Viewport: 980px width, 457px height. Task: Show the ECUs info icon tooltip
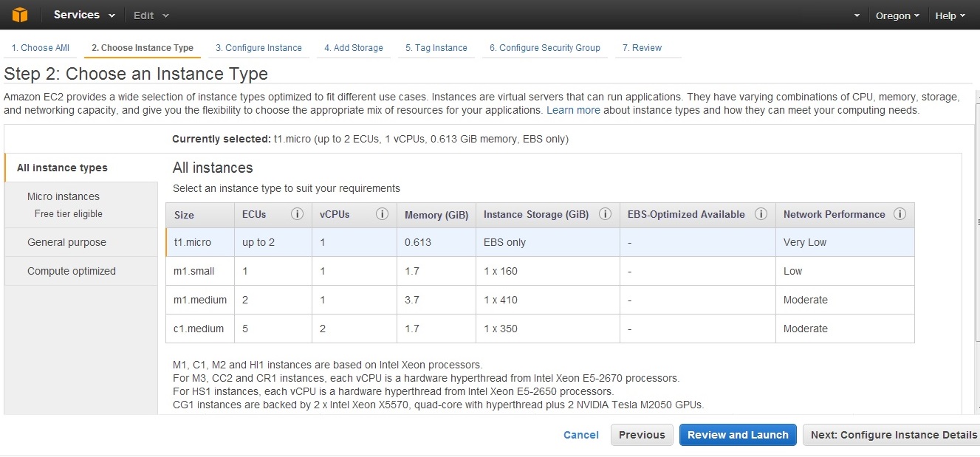click(298, 215)
